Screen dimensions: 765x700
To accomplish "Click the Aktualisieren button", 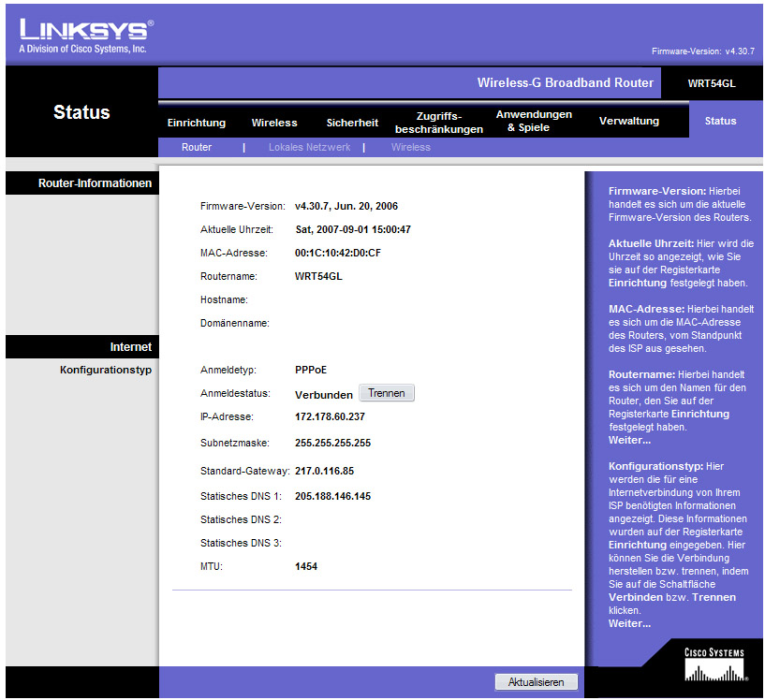I will tap(536, 682).
